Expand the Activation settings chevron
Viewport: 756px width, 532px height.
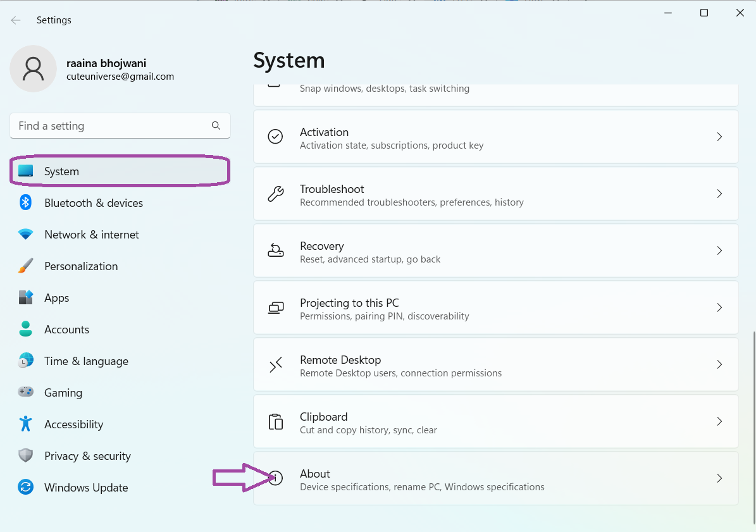[719, 137]
